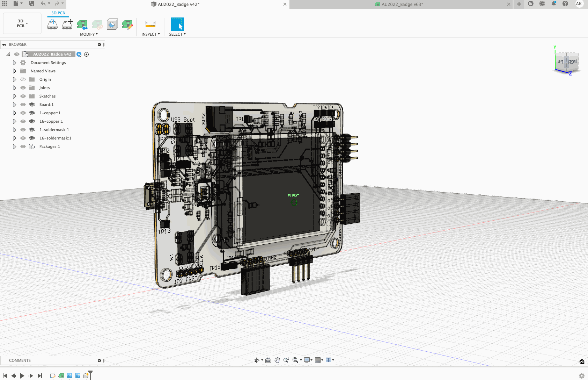Viewport: 588px width, 380px height.
Task: Click FRONT face on the view cube
Action: click(572, 62)
